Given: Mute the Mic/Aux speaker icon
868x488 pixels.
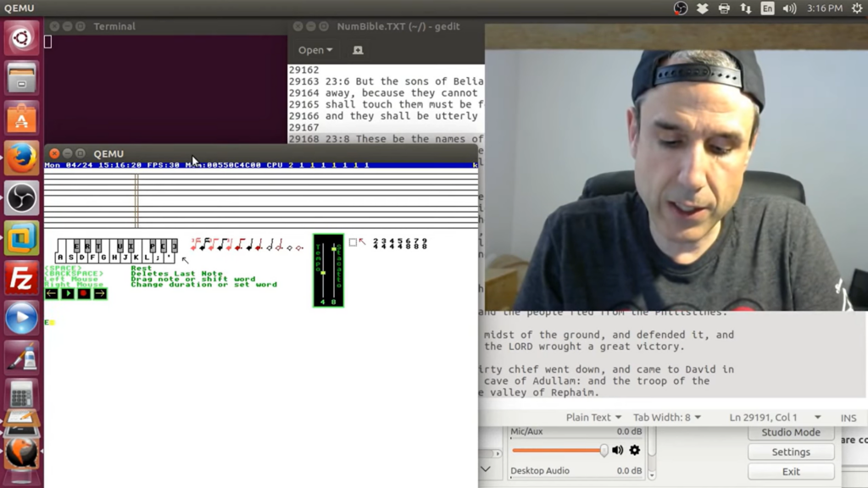Looking at the screenshot, I should [x=617, y=450].
